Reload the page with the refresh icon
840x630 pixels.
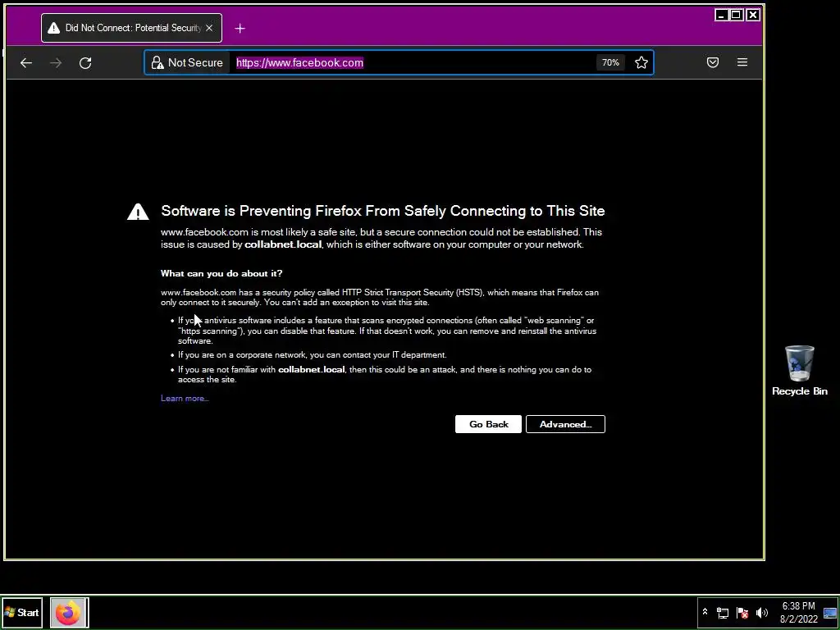coord(85,63)
